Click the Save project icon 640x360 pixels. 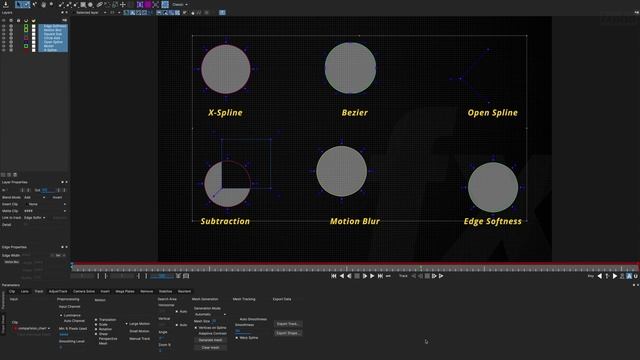tap(6, 4)
